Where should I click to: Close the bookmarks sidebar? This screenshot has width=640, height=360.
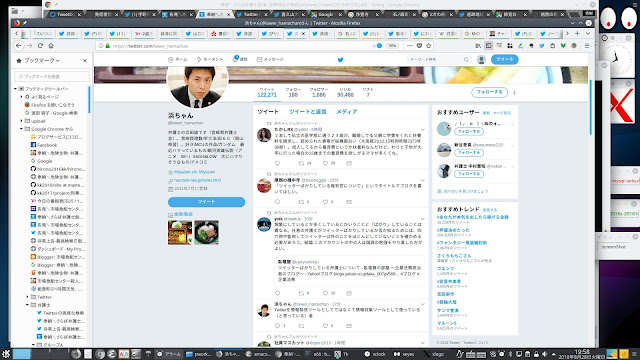pyautogui.click(x=85, y=60)
